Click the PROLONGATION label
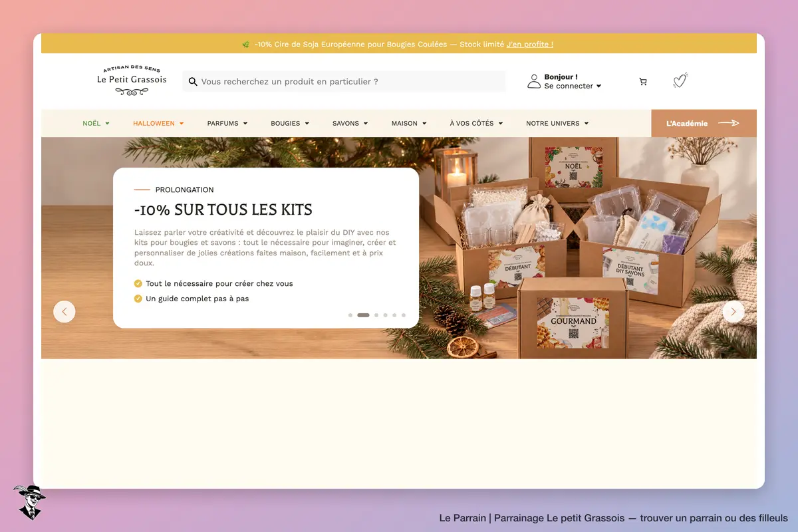This screenshot has height=532, width=798. pos(185,190)
